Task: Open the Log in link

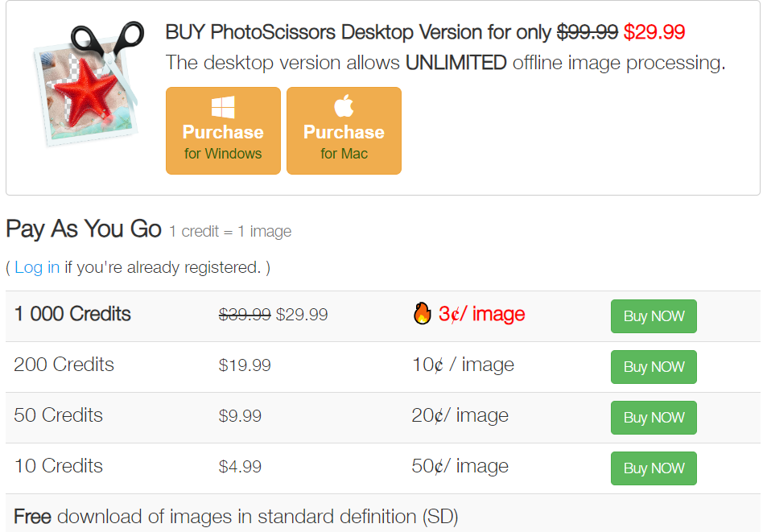Action: pos(37,267)
